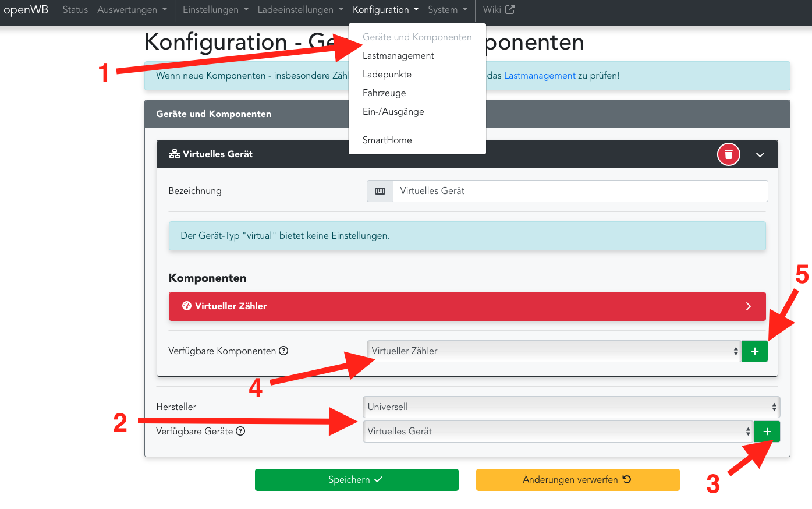Select Fahrzeuge menu entry
The image size is (812, 509).
click(384, 93)
